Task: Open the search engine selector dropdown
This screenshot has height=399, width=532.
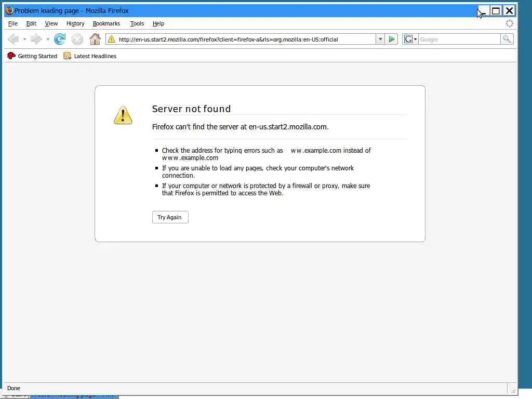Action: [x=415, y=39]
